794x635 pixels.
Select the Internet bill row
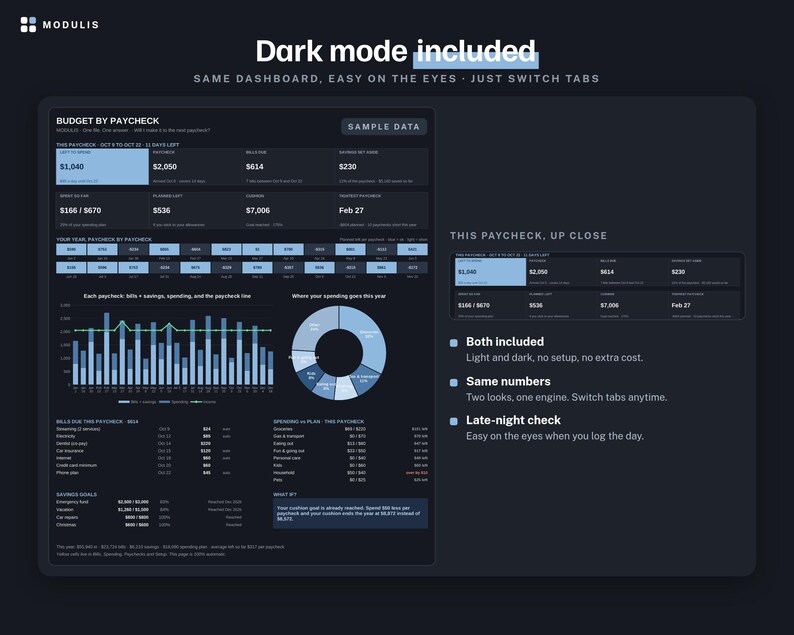(144, 458)
